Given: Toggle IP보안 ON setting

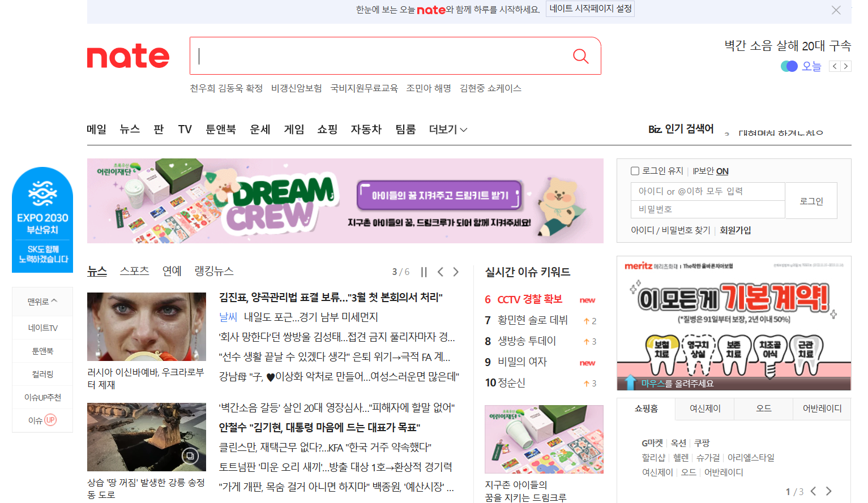Looking at the screenshot, I should click(x=722, y=171).
